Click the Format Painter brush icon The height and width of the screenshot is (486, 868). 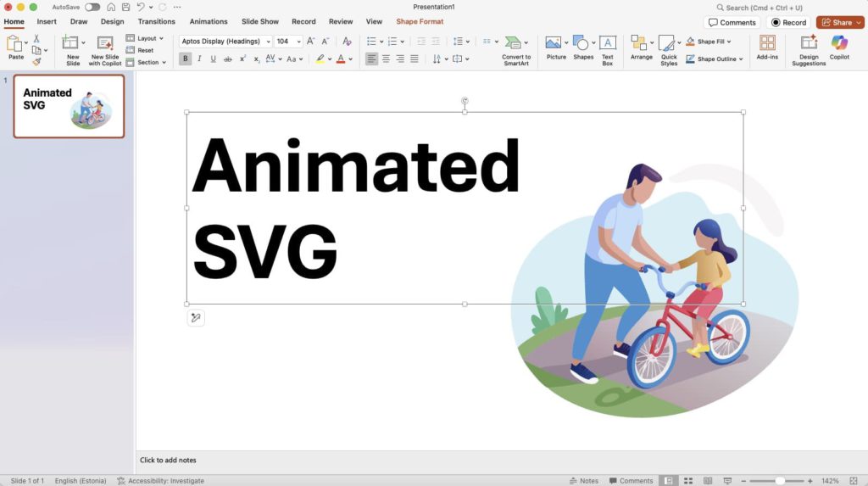[x=36, y=62]
